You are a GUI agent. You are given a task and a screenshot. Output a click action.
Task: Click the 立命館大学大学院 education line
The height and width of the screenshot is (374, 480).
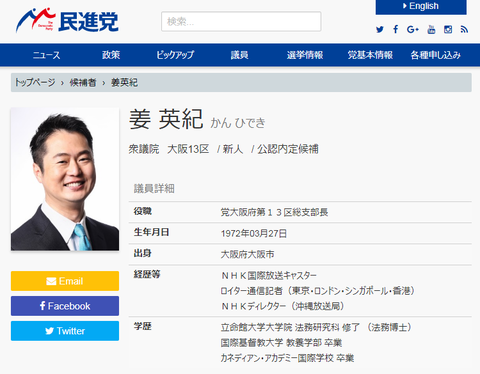[x=316, y=328]
